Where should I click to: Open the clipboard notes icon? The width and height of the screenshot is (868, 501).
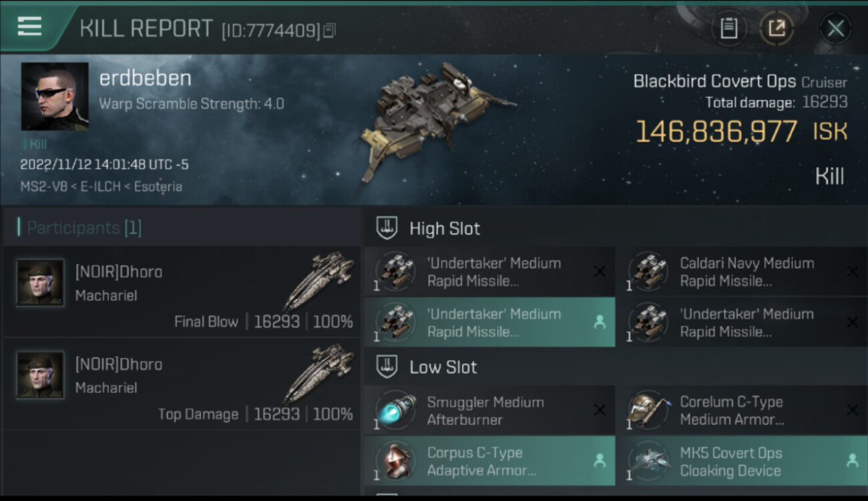[x=728, y=28]
